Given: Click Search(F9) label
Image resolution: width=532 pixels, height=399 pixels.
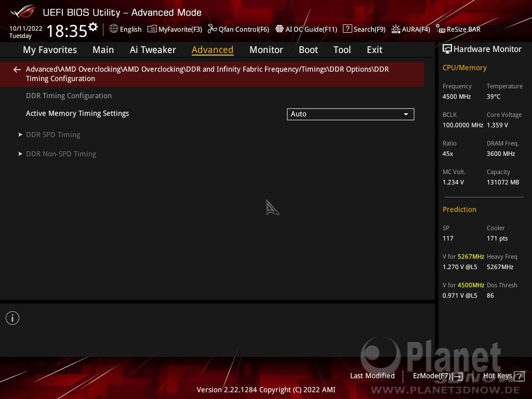Looking at the screenshot, I should pyautogui.click(x=369, y=29).
